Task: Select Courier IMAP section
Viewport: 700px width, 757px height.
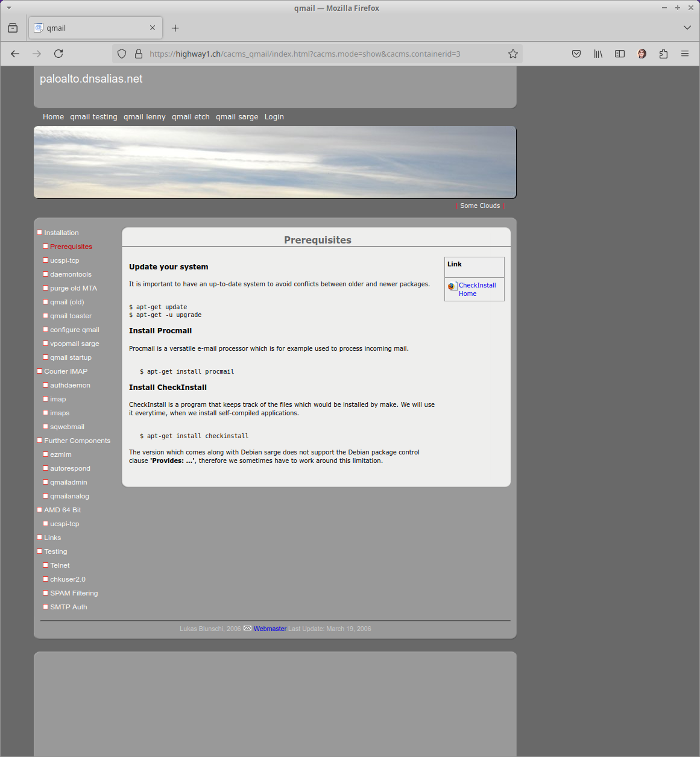Action: pyautogui.click(x=66, y=371)
